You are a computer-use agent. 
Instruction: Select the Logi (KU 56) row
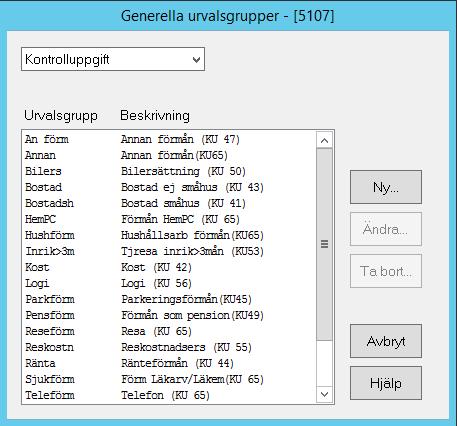click(x=169, y=283)
